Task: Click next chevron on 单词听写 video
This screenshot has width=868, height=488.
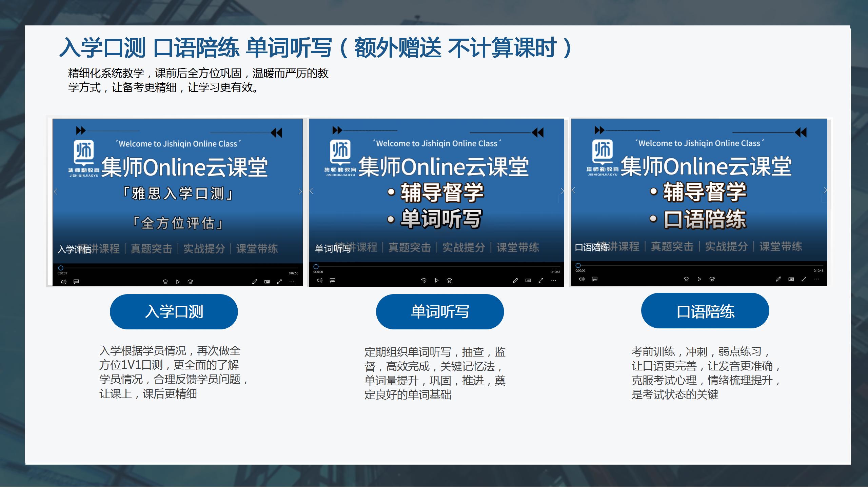Action: (x=562, y=191)
